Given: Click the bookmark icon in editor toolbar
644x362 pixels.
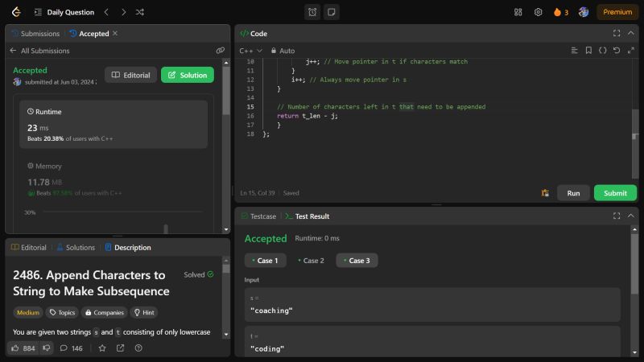Looking at the screenshot, I should click(588, 51).
